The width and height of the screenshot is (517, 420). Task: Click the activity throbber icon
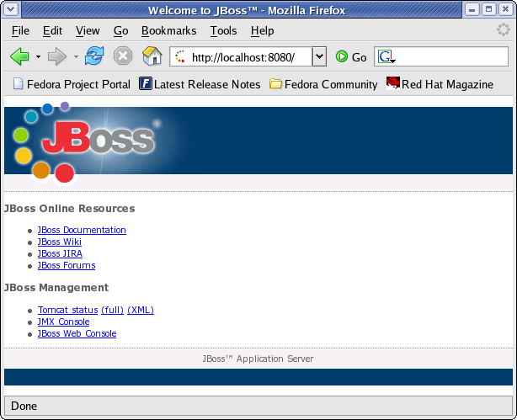[504, 29]
